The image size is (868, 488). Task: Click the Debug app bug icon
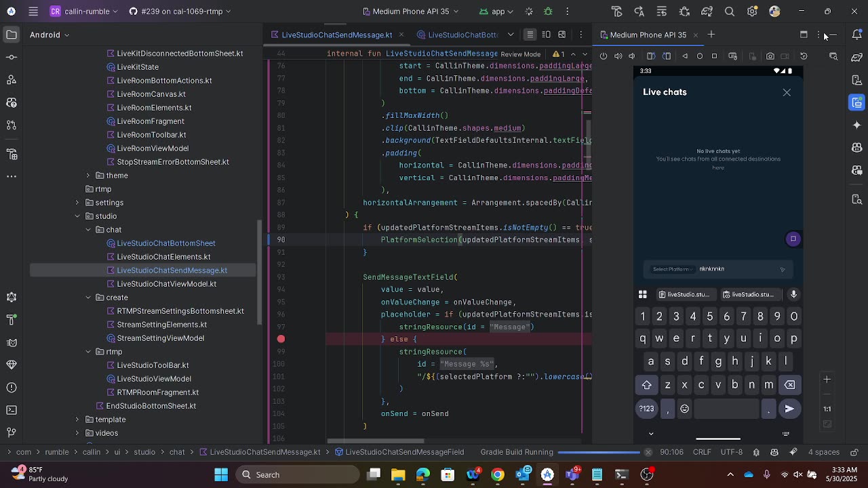[x=548, y=12]
